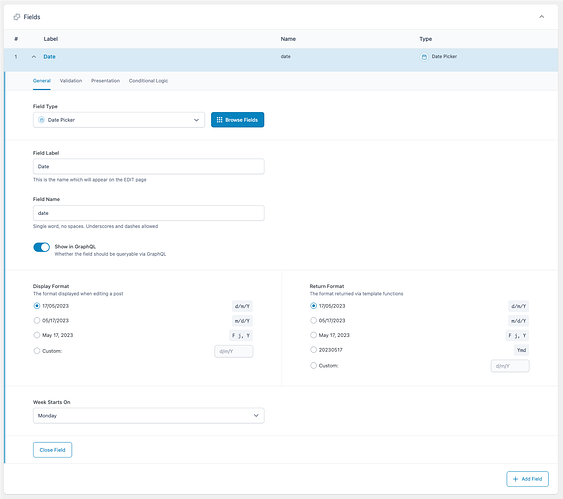Viewport: 563px width, 499px height.
Task: Choose May 17, 2023 return format
Action: (313, 335)
